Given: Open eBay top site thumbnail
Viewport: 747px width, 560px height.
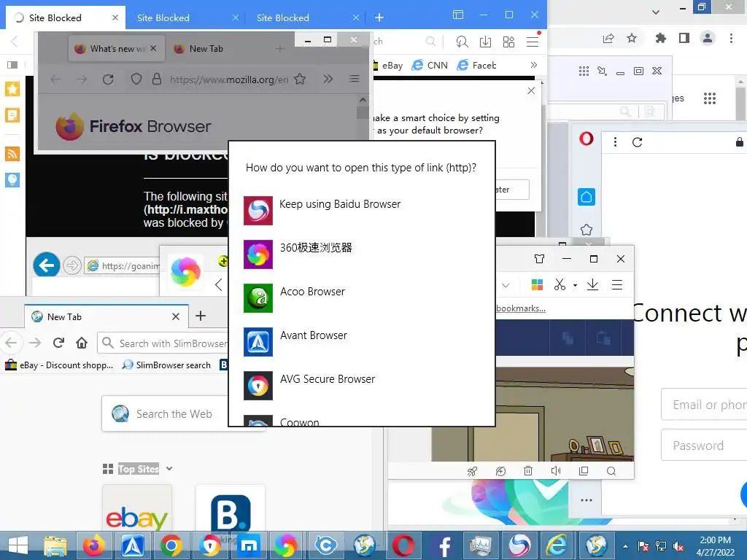Looking at the screenshot, I should [x=137, y=508].
